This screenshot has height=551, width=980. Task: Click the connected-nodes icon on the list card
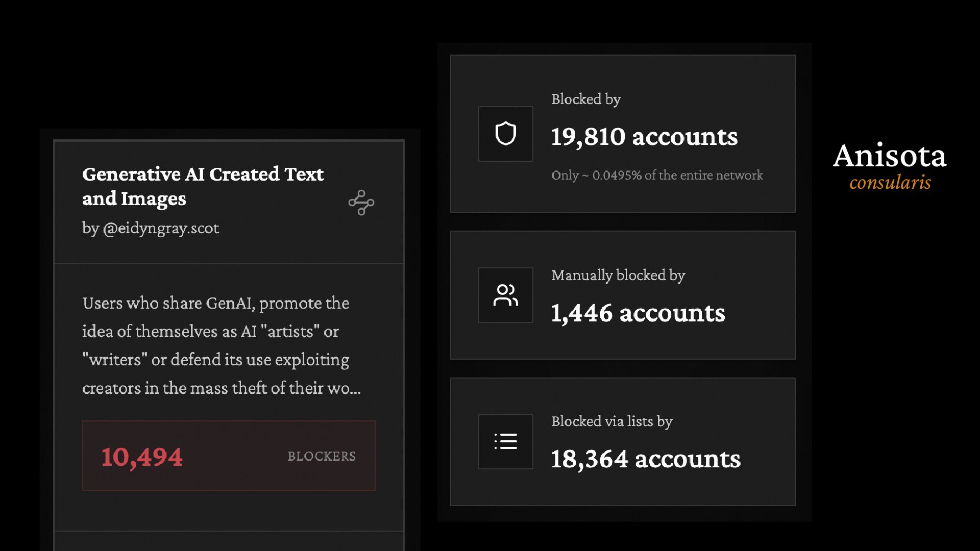[x=361, y=203]
